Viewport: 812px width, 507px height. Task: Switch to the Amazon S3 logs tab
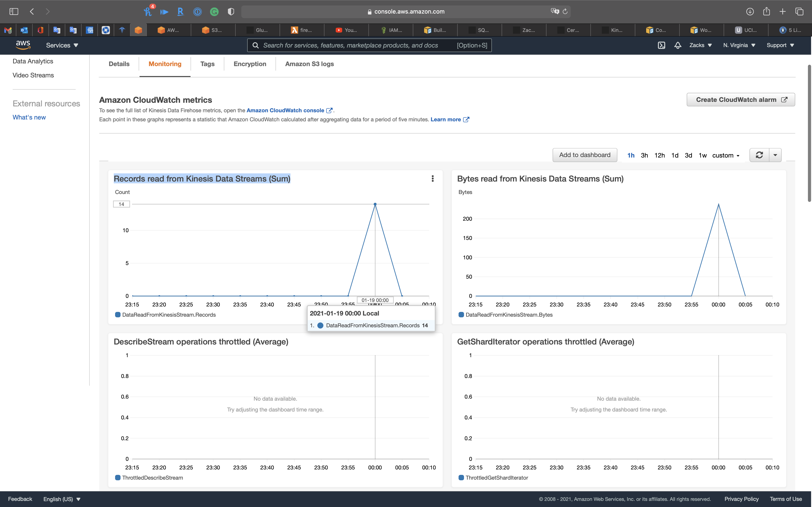[x=309, y=64]
